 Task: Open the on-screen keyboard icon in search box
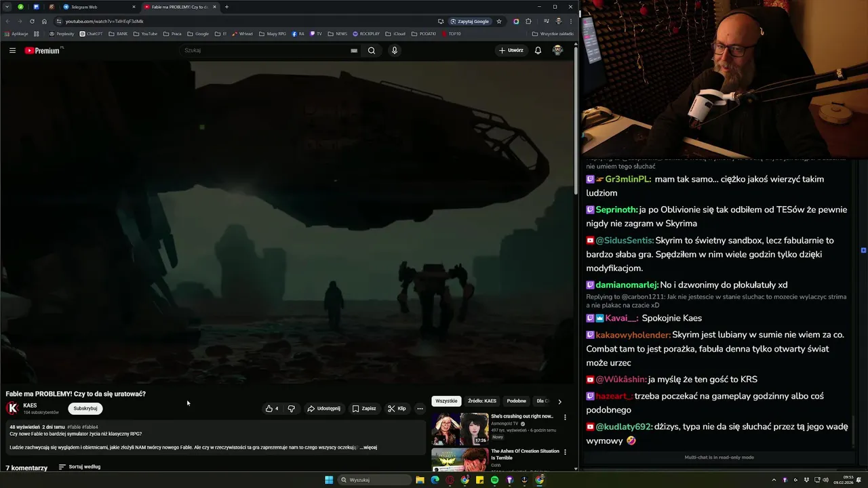[354, 50]
